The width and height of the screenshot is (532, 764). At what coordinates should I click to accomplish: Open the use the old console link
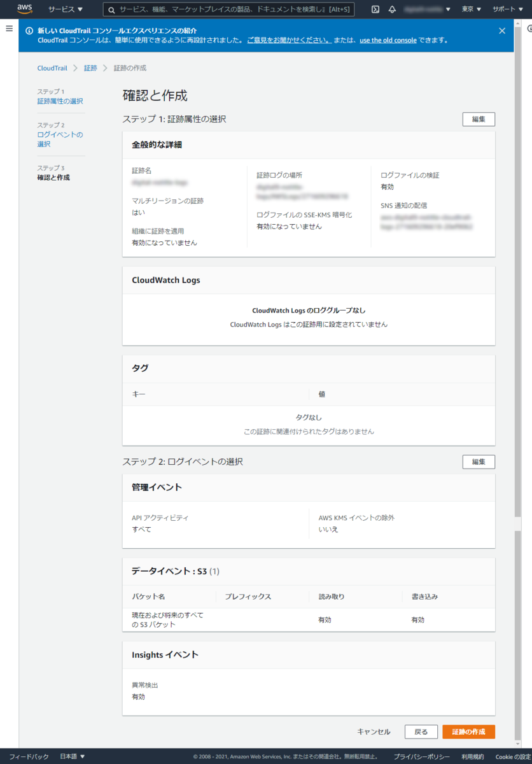coord(388,40)
